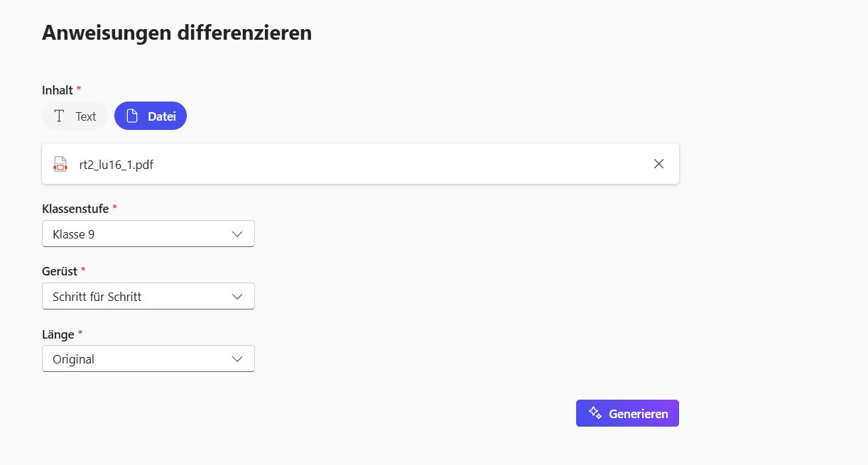The width and height of the screenshot is (868, 465).
Task: Click the Gerüst field label
Action: [x=60, y=271]
